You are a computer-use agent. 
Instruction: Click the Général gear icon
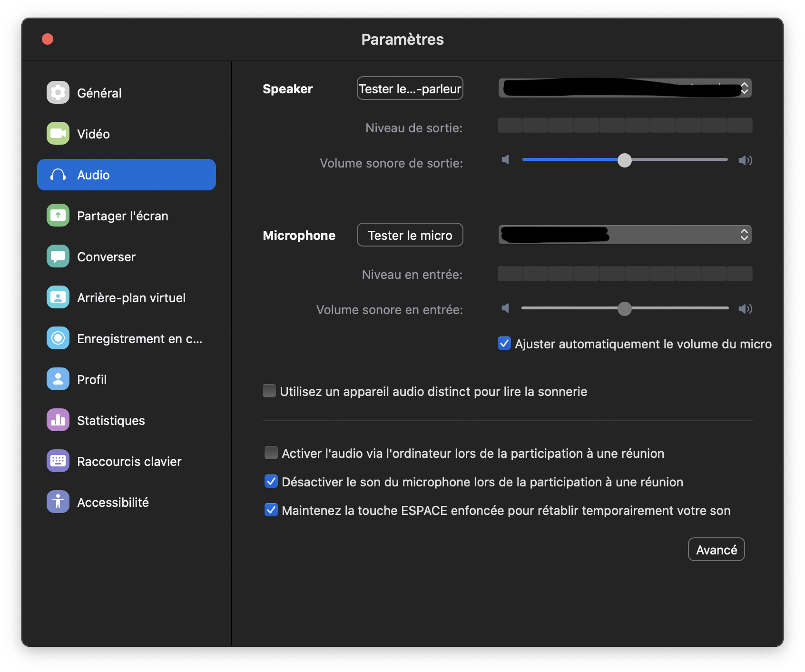tap(58, 92)
